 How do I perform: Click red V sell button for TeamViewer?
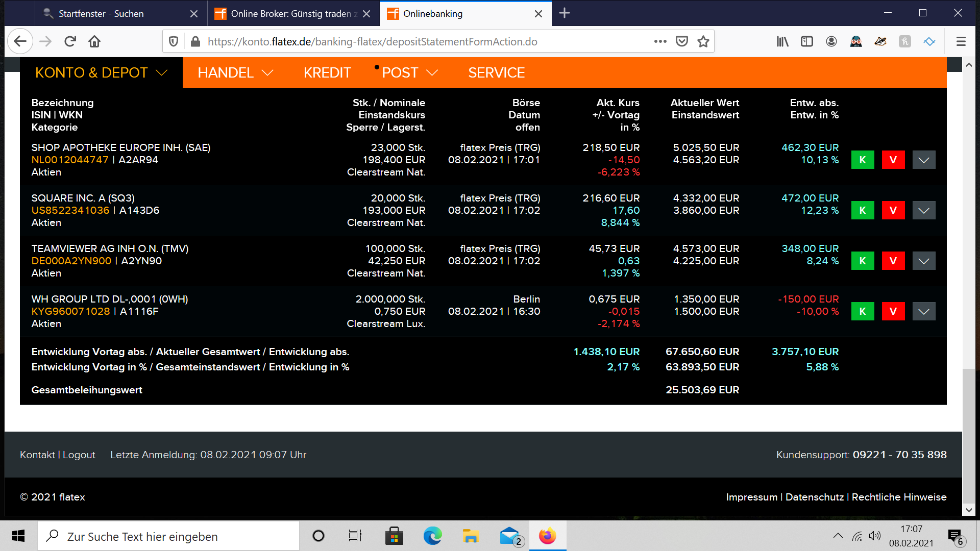point(893,261)
